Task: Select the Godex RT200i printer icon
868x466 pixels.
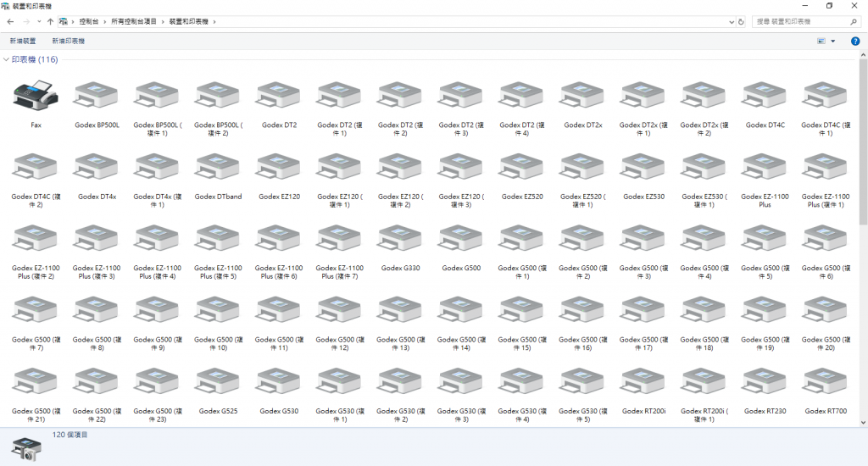Action: coord(643,381)
